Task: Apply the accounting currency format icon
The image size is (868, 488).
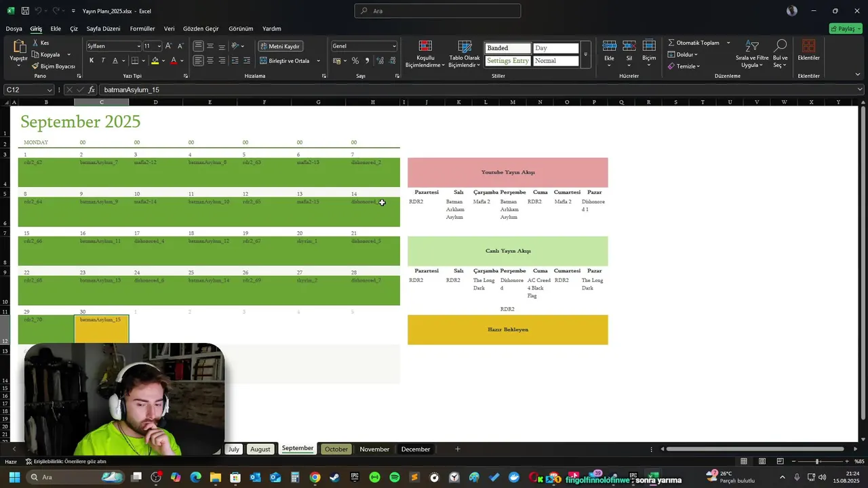Action: point(337,60)
